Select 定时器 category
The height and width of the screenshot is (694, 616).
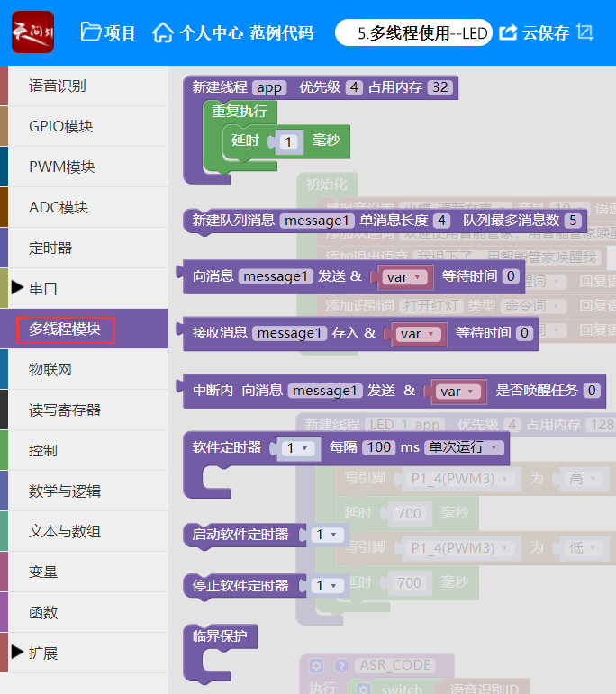coord(84,248)
